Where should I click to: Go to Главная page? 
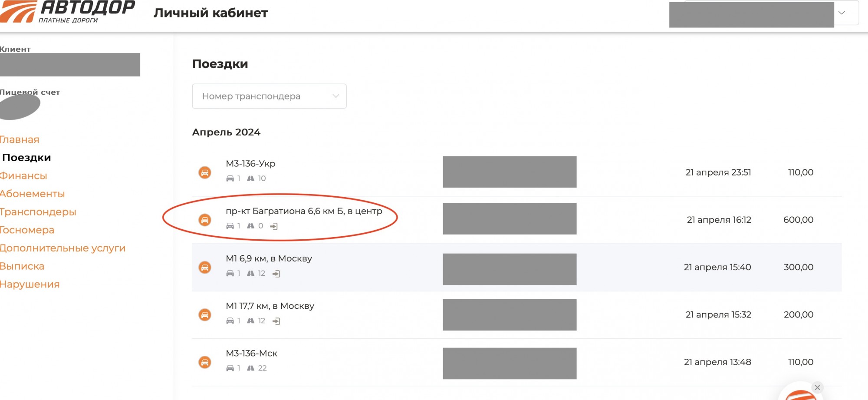coord(20,139)
